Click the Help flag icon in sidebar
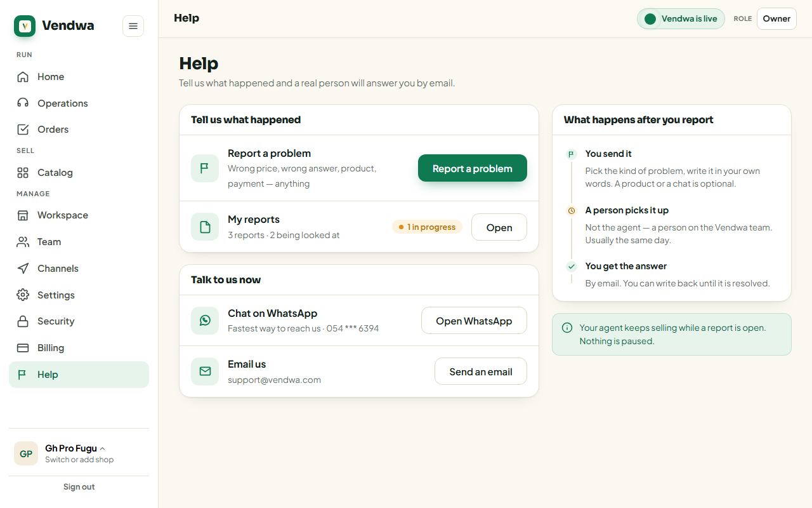 point(23,375)
